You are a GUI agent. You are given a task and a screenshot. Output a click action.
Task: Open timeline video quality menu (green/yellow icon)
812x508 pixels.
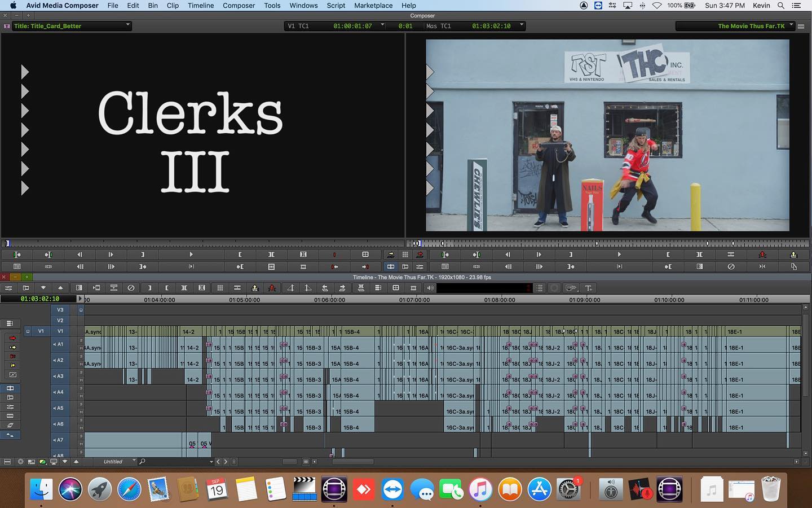42,462
